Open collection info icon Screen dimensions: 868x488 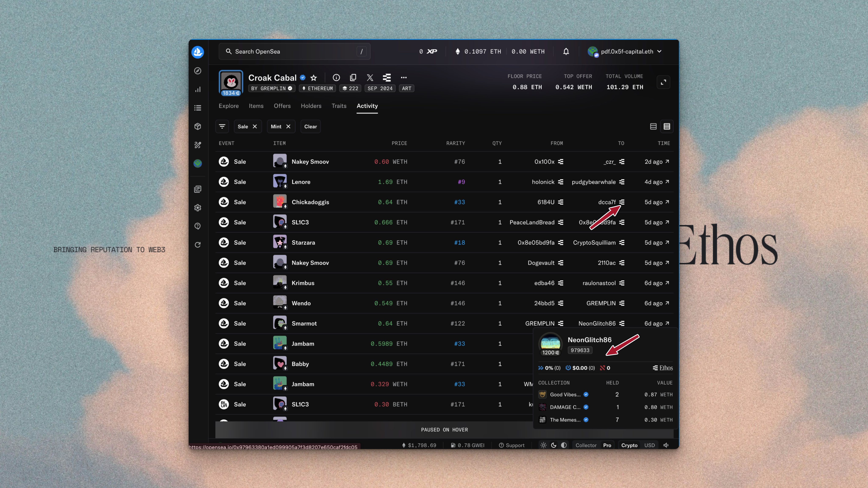[x=336, y=78]
